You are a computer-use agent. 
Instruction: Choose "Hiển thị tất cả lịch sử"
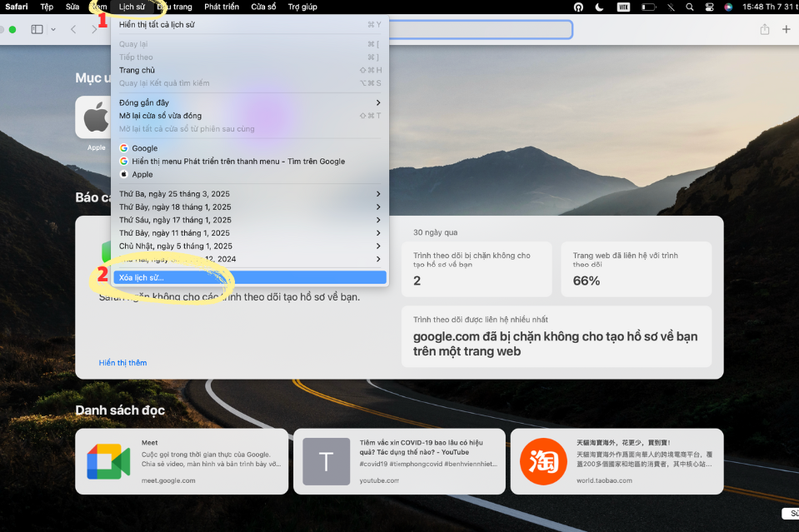[x=250, y=24]
